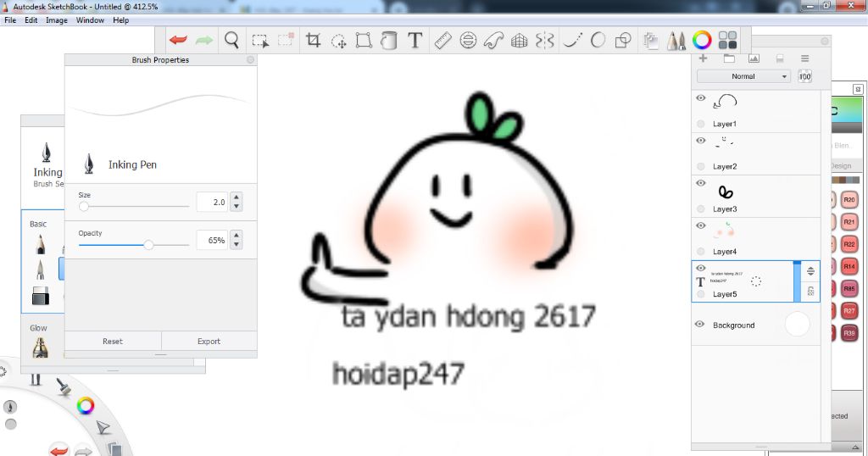Pick Copic color swatch R20
This screenshot has height=456, width=868.
click(x=849, y=200)
